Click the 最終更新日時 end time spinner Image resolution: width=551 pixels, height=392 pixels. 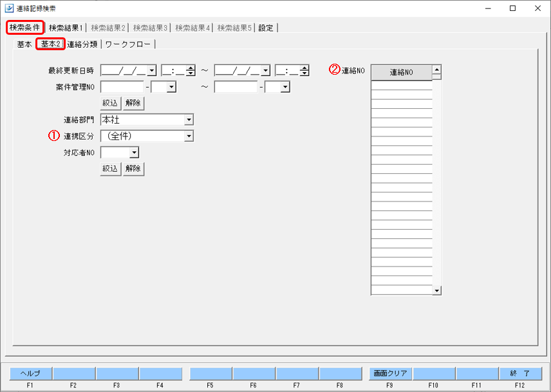(x=304, y=71)
